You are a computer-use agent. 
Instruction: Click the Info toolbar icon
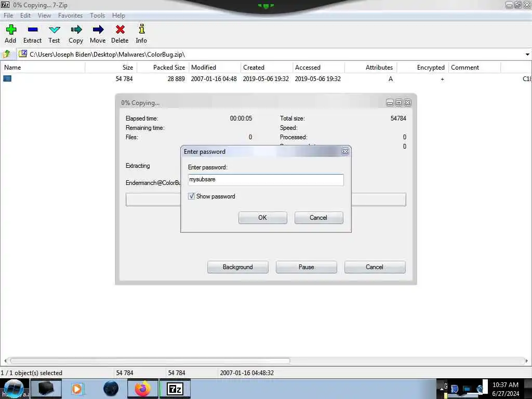[x=142, y=29]
